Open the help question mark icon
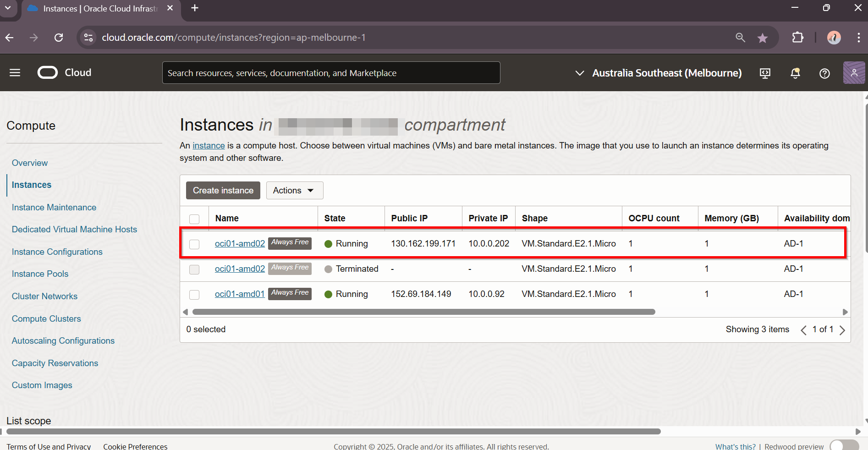 824,73
